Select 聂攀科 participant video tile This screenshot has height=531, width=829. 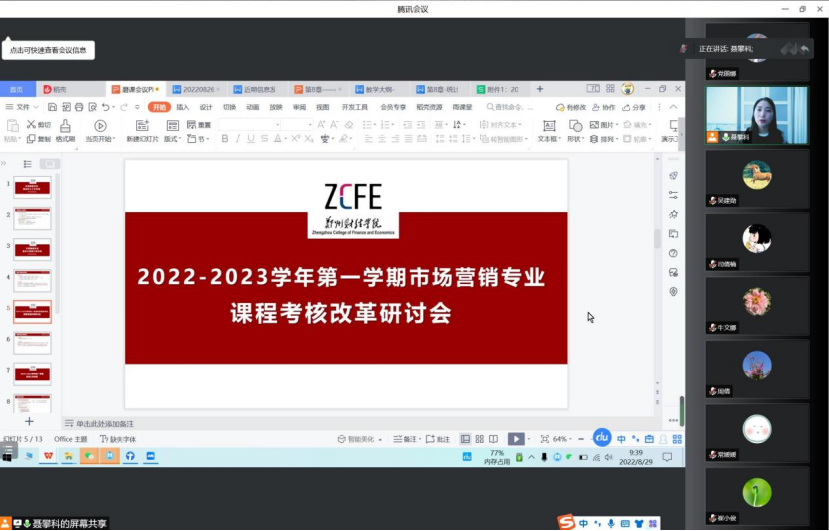click(757, 116)
